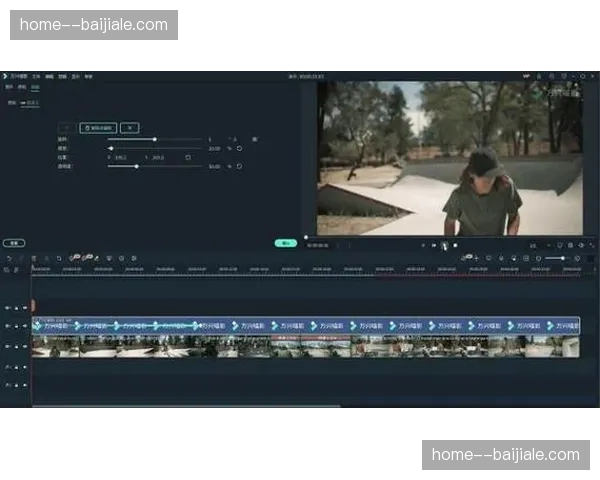The image size is (600, 480).
Task: Open the last menu in the menu bar
Action: [x=88, y=76]
